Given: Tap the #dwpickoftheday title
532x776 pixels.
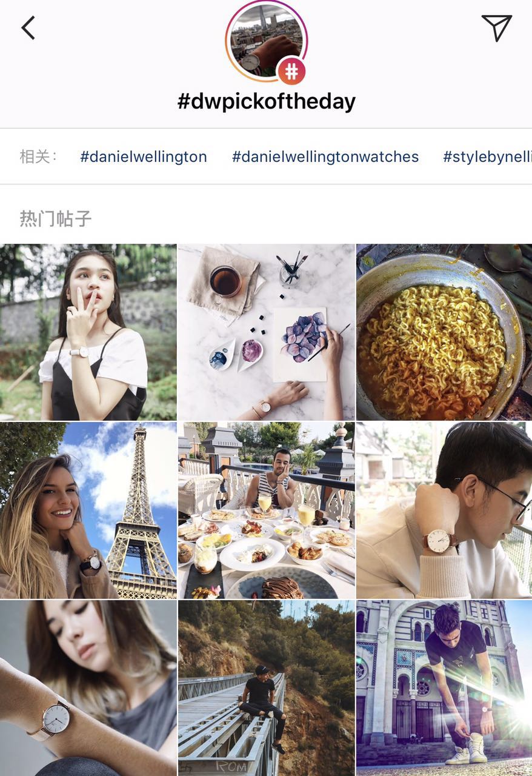Looking at the screenshot, I should [x=266, y=101].
